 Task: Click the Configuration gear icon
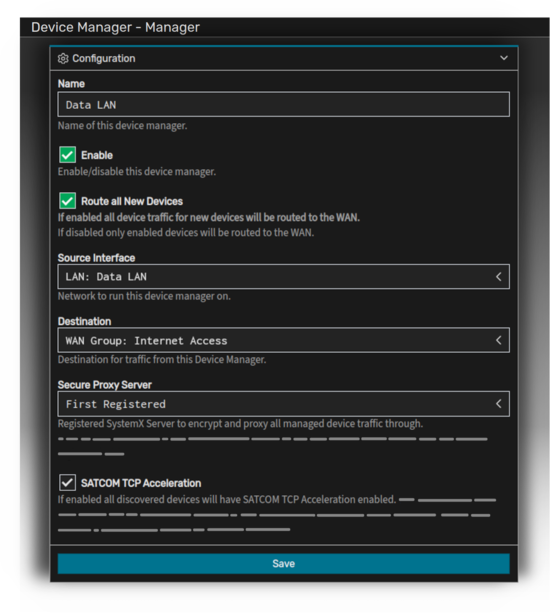coord(63,59)
